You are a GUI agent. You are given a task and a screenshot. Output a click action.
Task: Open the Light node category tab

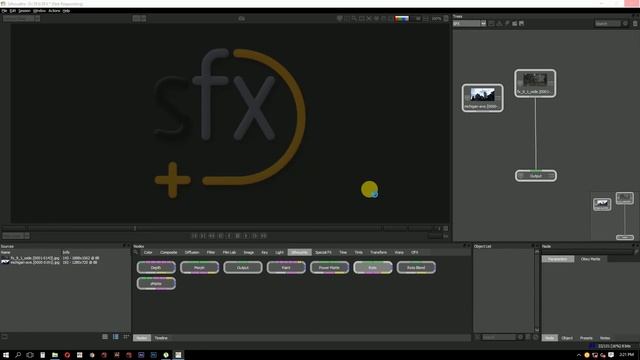tap(279, 252)
